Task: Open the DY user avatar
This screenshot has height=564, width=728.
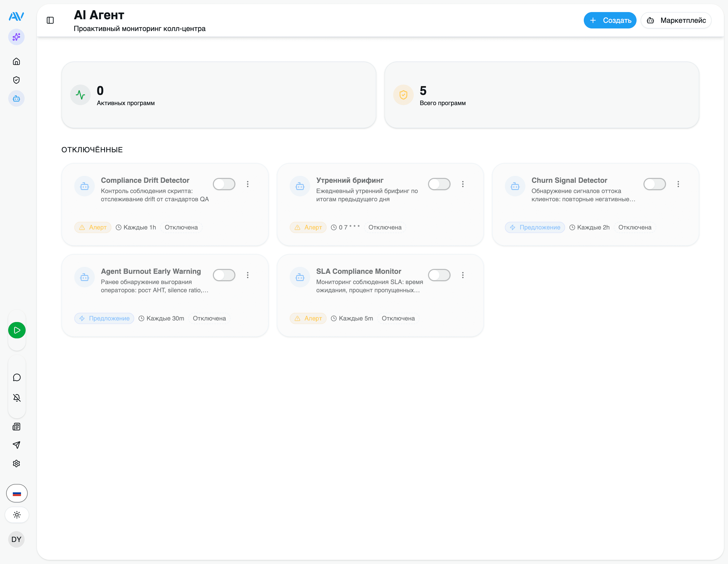Action: point(16,539)
